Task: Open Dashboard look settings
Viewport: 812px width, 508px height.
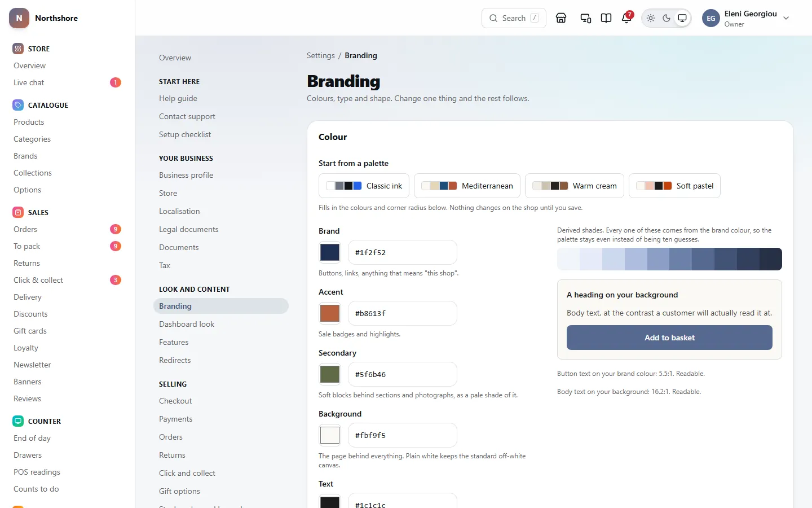Action: pos(221,324)
